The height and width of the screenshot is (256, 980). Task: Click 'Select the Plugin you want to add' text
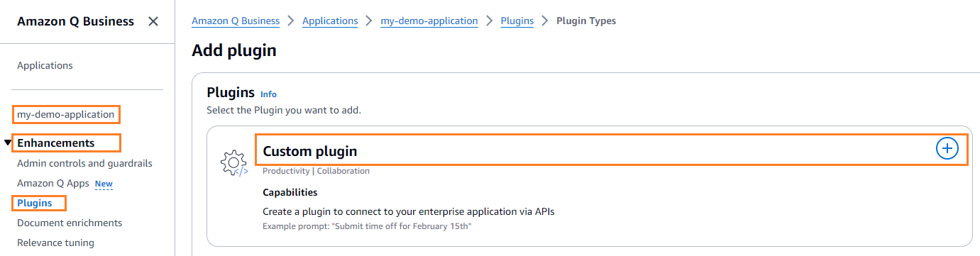pos(284,111)
